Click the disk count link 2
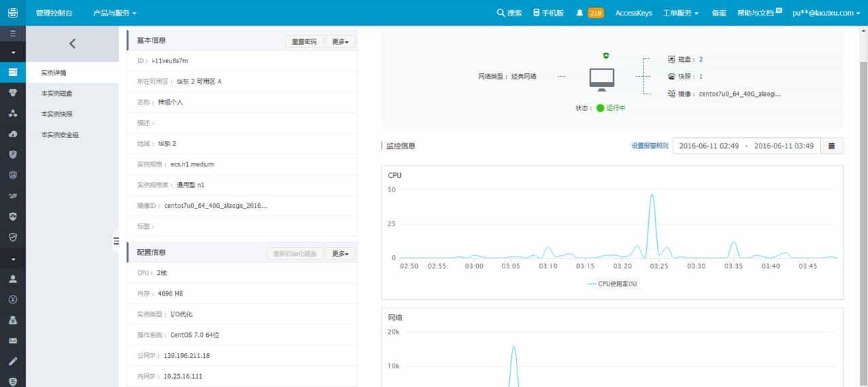Screen dimensions: 868x387 coord(701,60)
